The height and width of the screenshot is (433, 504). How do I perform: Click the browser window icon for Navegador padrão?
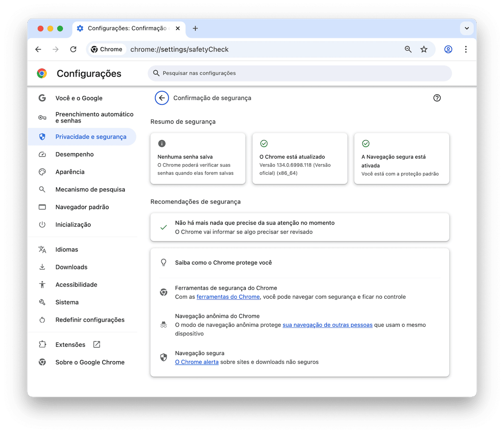coord(42,207)
